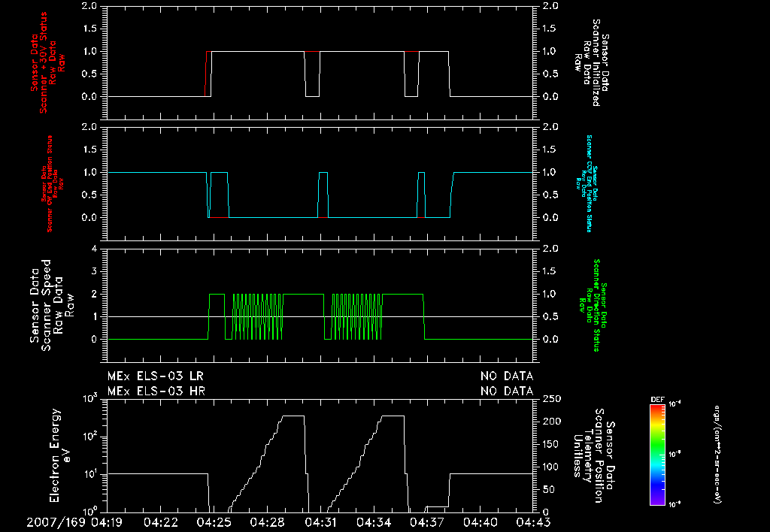Click the 10^-6 label at color bar bottom
770x532 pixels.
tap(675, 504)
